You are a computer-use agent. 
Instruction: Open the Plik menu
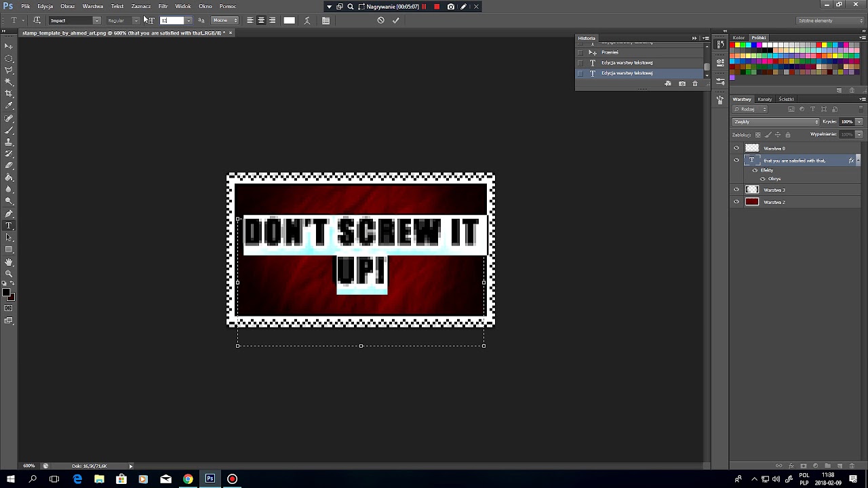[x=25, y=6]
